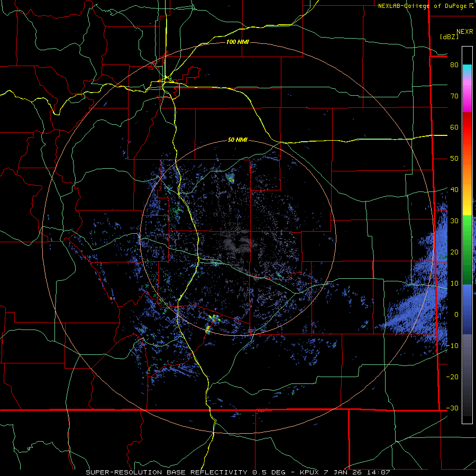The width and height of the screenshot is (476, 476).
Task: Click the 70 value on the dBZ scale
Action: click(454, 96)
